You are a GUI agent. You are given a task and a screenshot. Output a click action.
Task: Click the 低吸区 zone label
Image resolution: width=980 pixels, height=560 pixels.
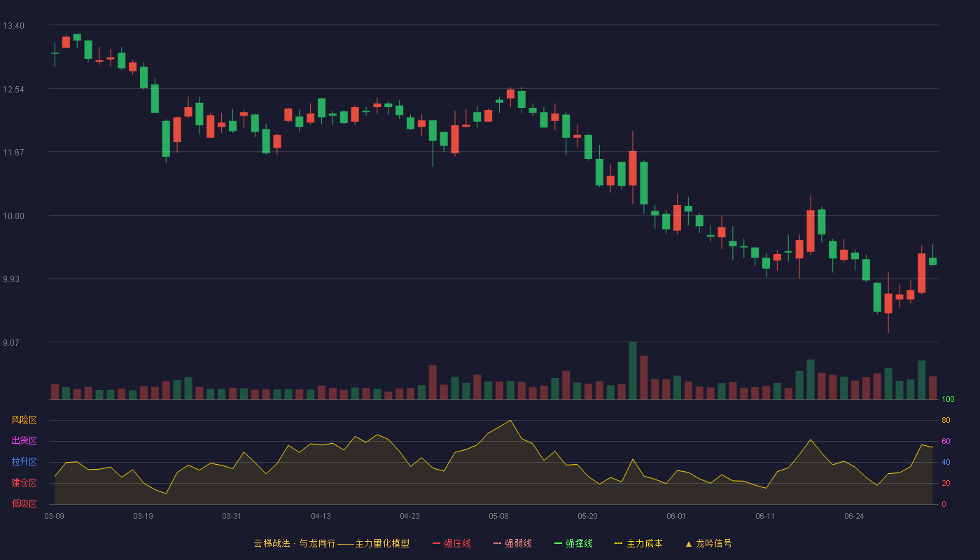[x=24, y=503]
